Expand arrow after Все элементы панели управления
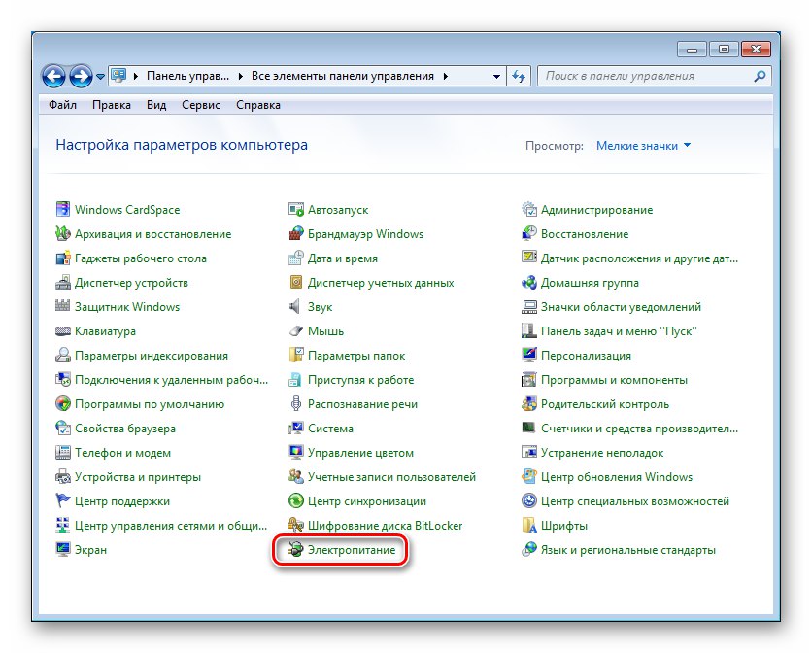Viewport: 812px width, 653px height. (446, 76)
